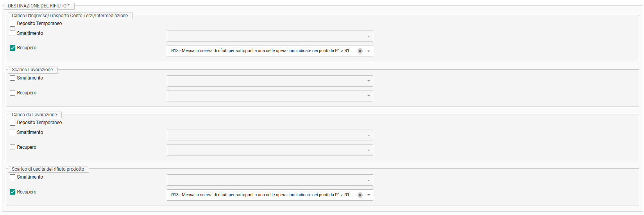Tick Deposito Temporaneo under Carico D'Ingresso
This screenshot has height=215, width=644.
(13, 23)
